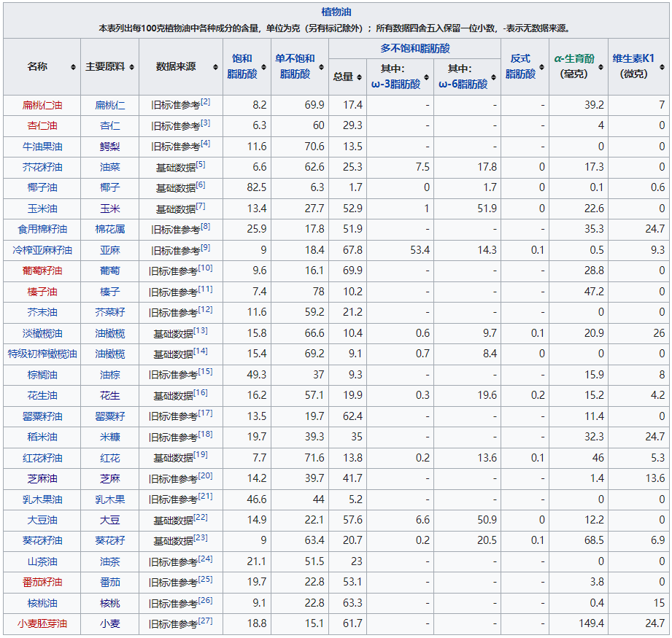Open the red 榛子油 link
Screen dimensions: 672x638
pos(42,292)
